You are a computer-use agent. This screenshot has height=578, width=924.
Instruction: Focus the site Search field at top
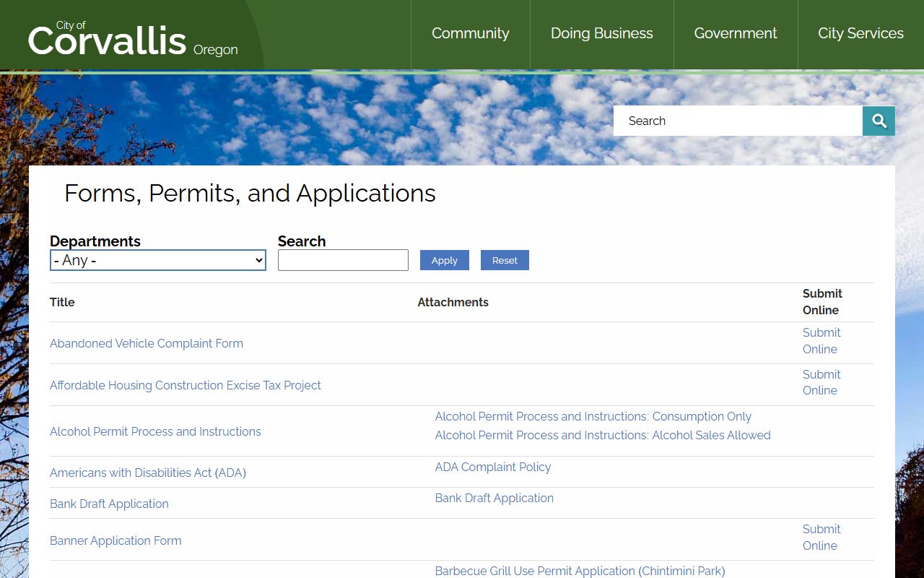pos(738,121)
